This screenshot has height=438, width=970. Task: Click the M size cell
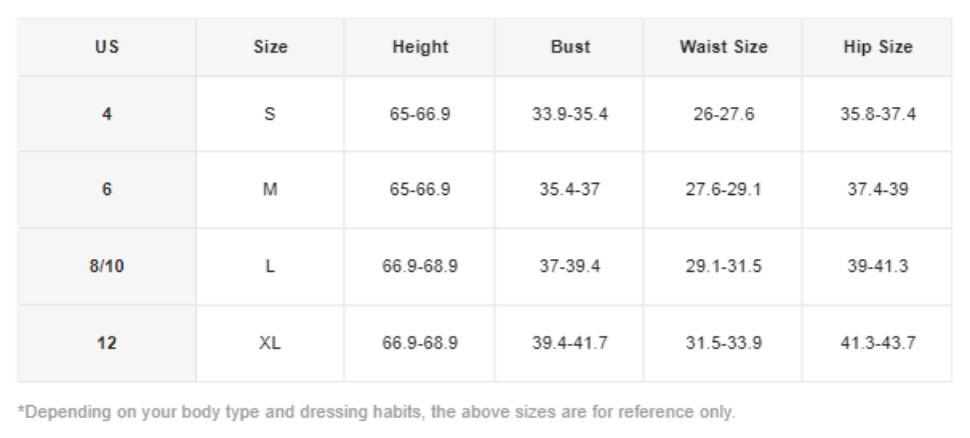[x=270, y=190]
